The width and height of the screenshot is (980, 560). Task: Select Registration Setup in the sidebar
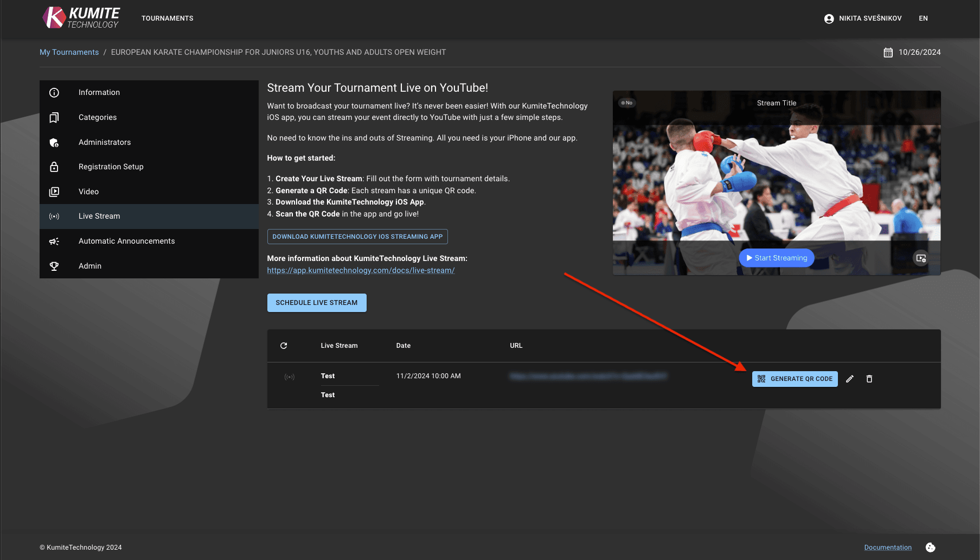point(111,167)
